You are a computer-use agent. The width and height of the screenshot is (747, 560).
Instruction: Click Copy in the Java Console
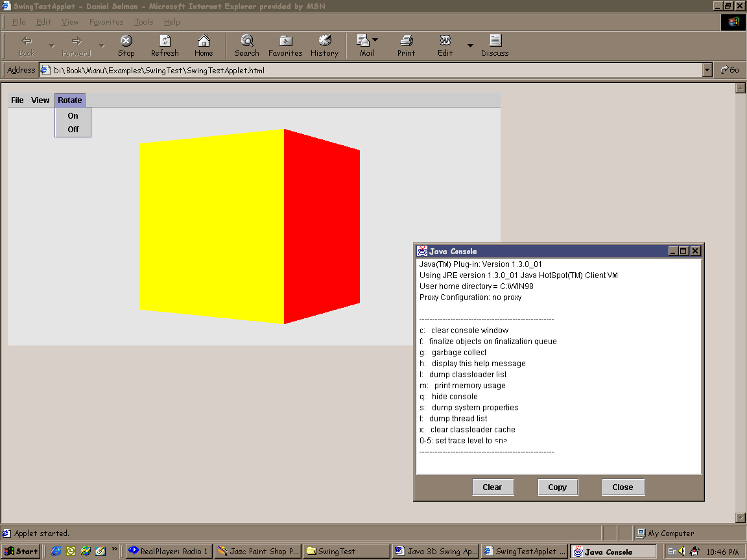[x=558, y=487]
